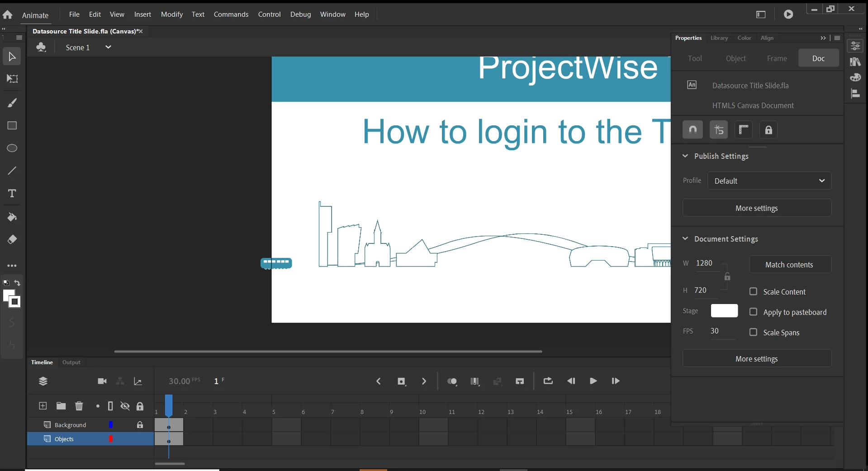This screenshot has width=868, height=471.
Task: Step forward one frame
Action: tap(616, 381)
